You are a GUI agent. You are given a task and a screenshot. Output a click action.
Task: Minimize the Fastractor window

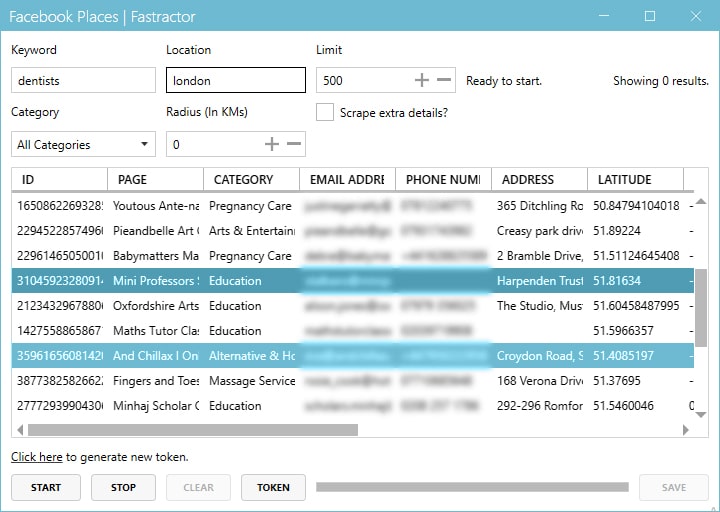point(604,16)
